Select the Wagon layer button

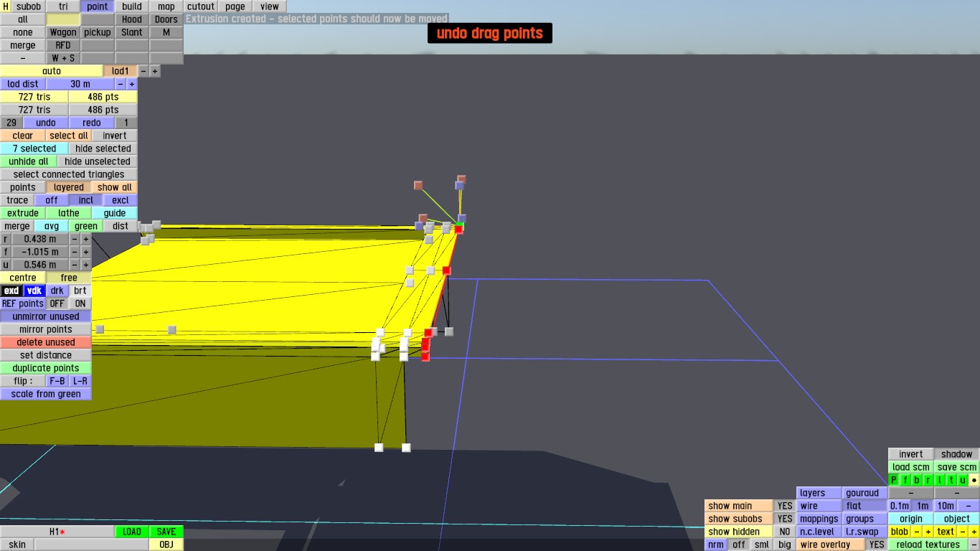tap(63, 32)
